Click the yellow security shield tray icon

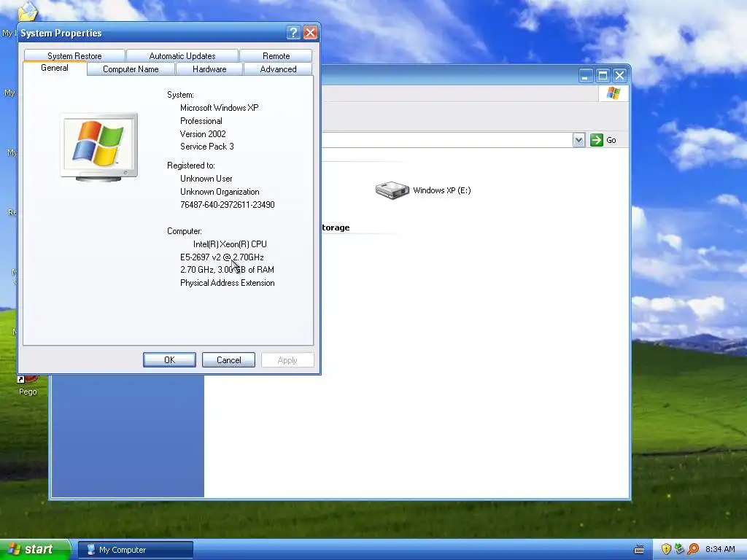point(666,549)
